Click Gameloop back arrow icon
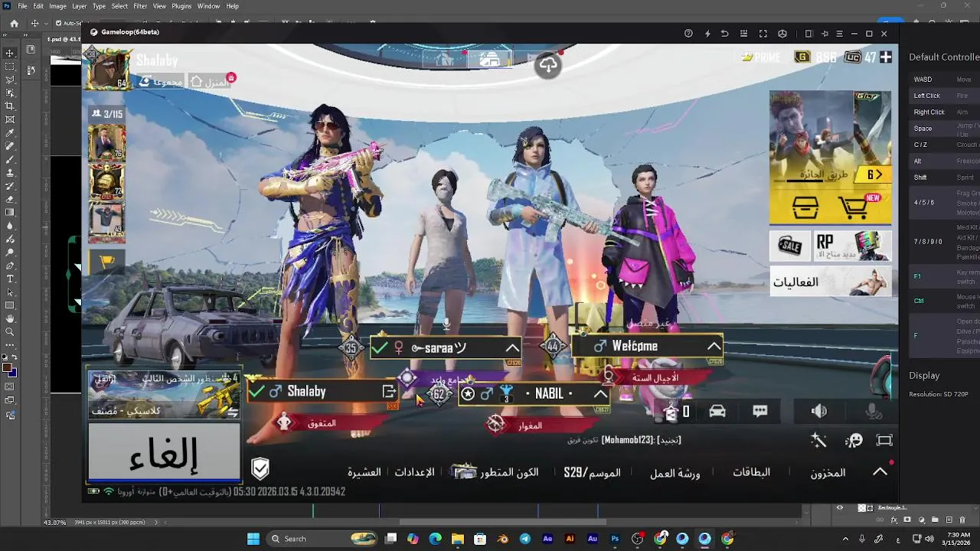980x551 pixels. pos(725,34)
